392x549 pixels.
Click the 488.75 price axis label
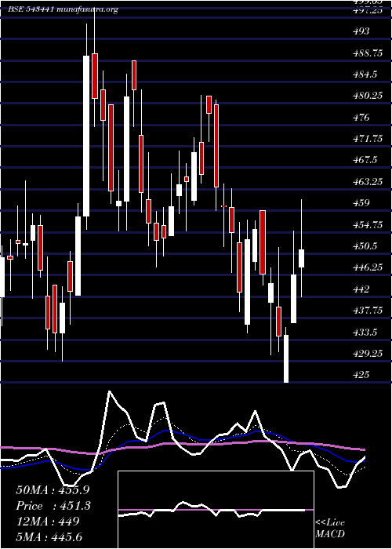(x=368, y=53)
